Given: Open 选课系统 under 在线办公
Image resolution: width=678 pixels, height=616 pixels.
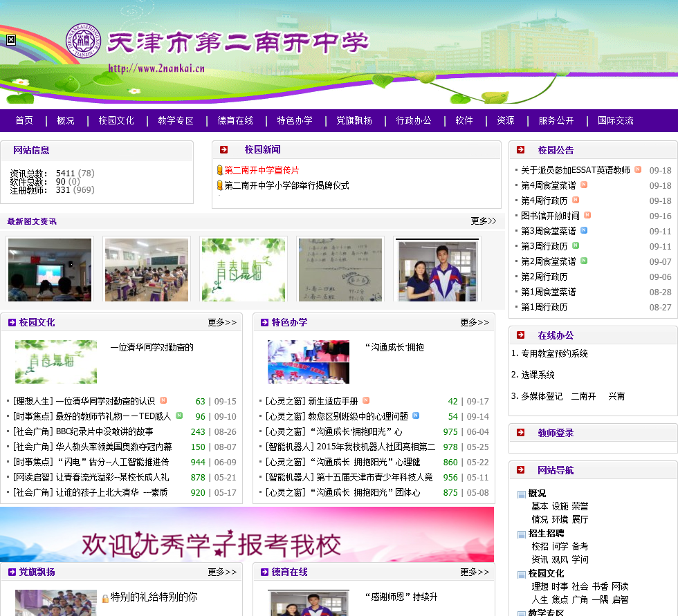Looking at the screenshot, I should pos(538,375).
